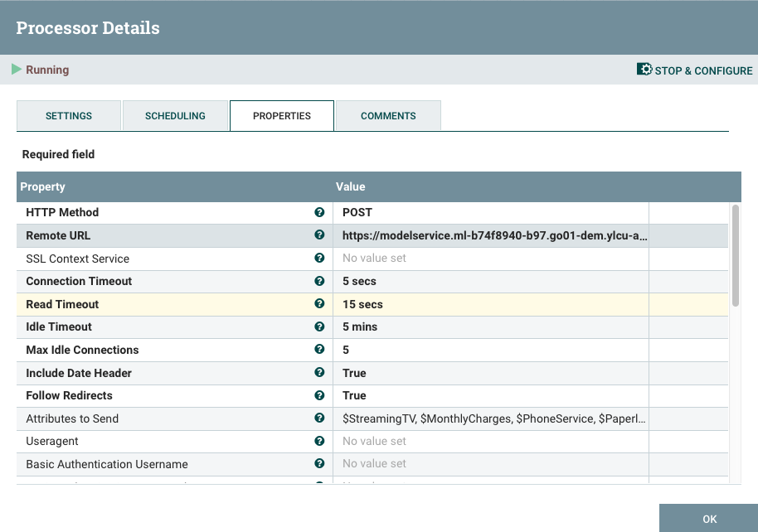Viewport: 758px width, 532px height.
Task: Open the Comments tab
Action: point(388,116)
